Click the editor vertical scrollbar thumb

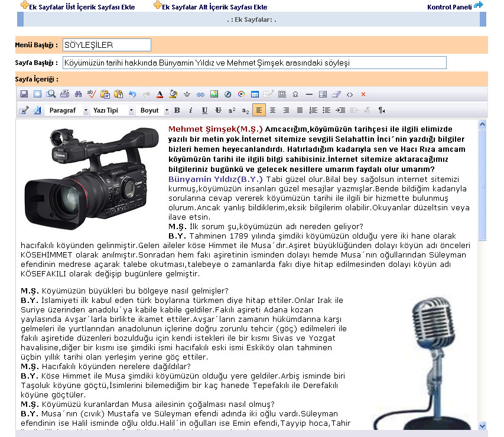[x=482, y=185]
